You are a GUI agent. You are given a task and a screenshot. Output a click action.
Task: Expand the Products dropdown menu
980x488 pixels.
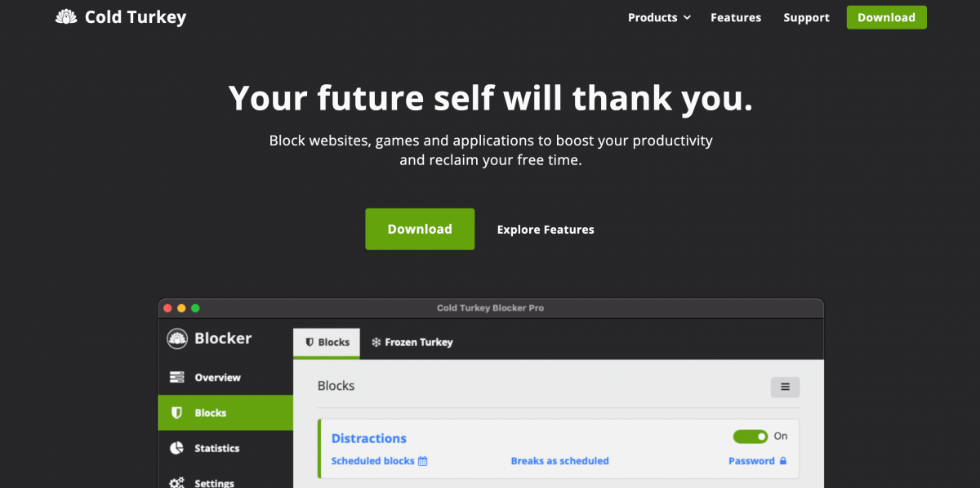coord(659,17)
